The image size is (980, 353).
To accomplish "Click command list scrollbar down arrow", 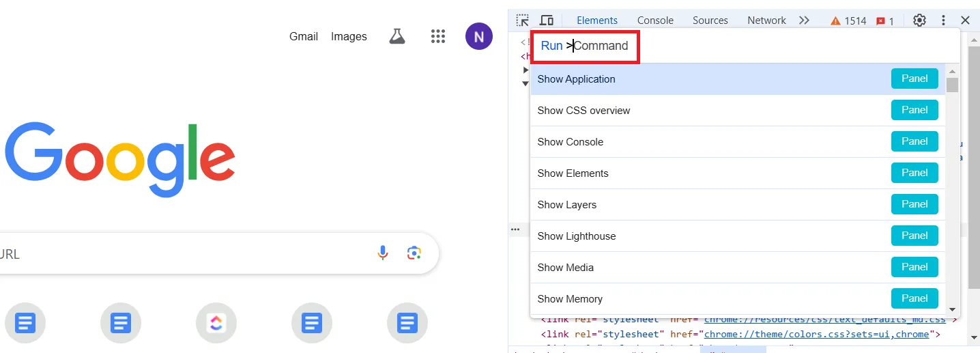I will (952, 309).
